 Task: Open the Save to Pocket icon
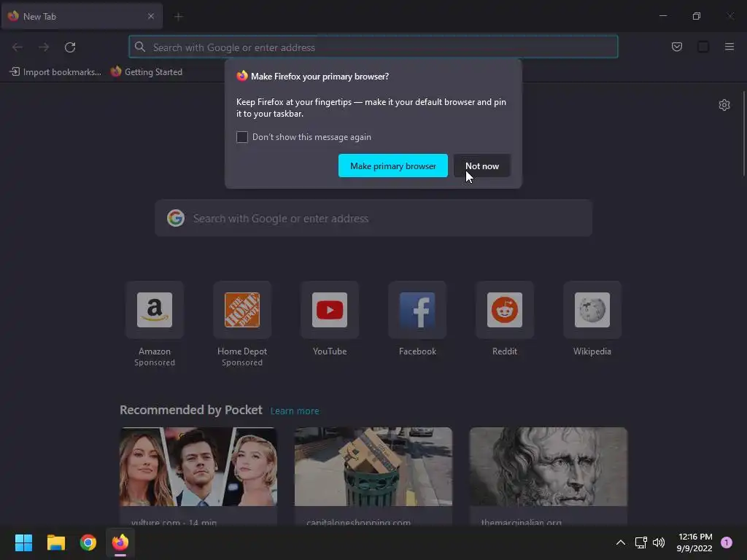tap(676, 47)
